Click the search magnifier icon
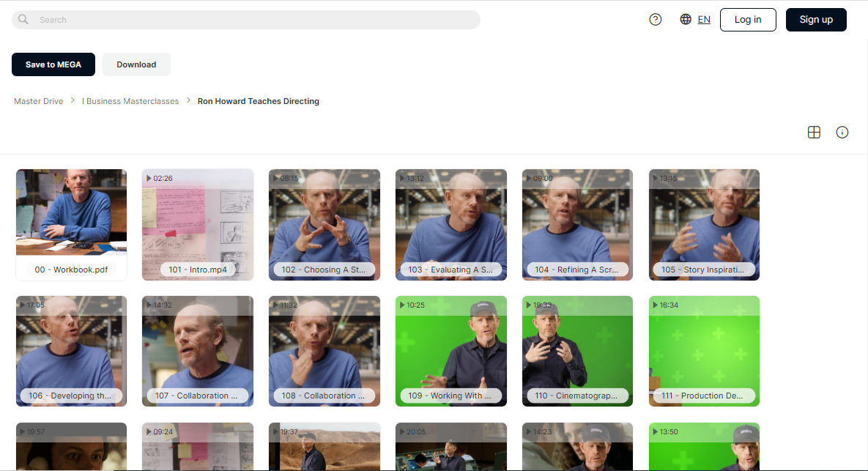 [23, 19]
